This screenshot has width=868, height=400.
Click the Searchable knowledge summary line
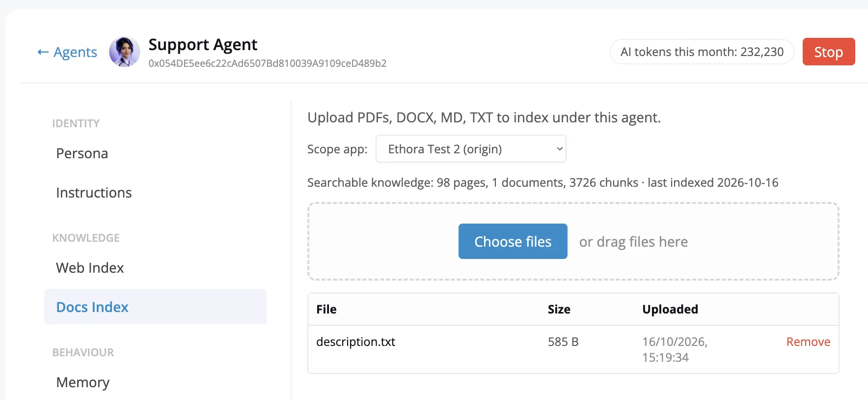click(542, 183)
